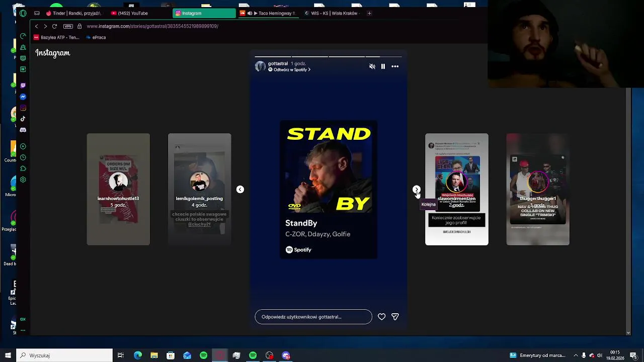This screenshot has width=644, height=362.
Task: Reload the current page
Action: click(54, 26)
